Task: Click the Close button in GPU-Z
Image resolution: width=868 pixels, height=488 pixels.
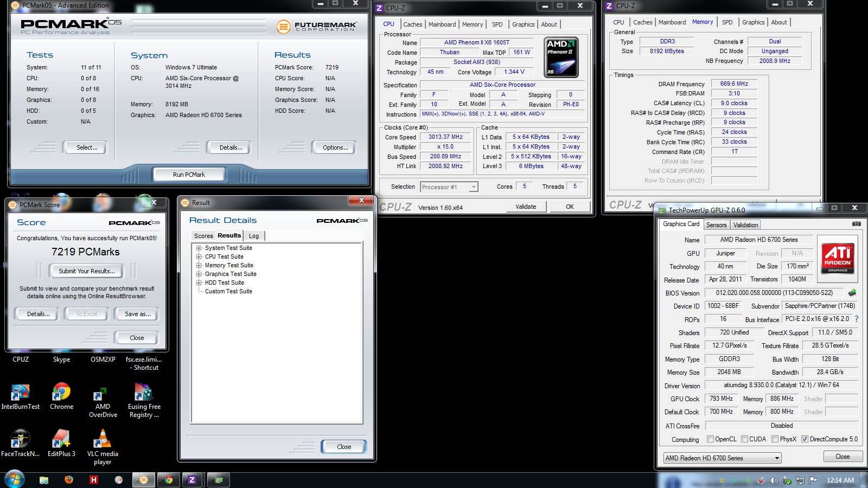Action: pos(843,457)
